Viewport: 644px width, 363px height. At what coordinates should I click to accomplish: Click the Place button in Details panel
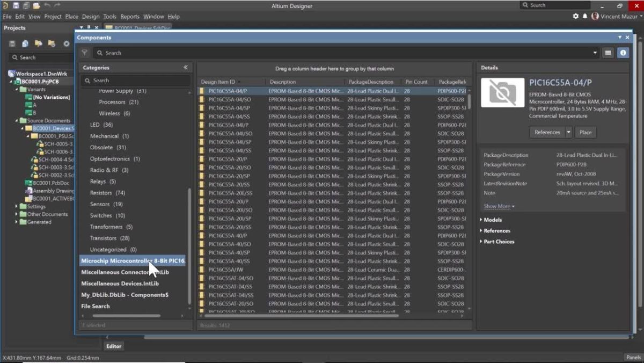(x=586, y=132)
